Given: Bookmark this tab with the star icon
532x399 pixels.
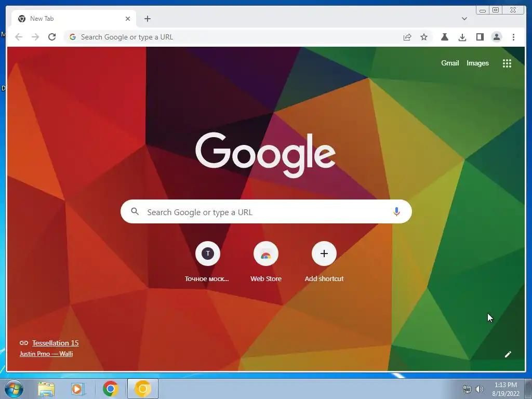Looking at the screenshot, I should (424, 37).
